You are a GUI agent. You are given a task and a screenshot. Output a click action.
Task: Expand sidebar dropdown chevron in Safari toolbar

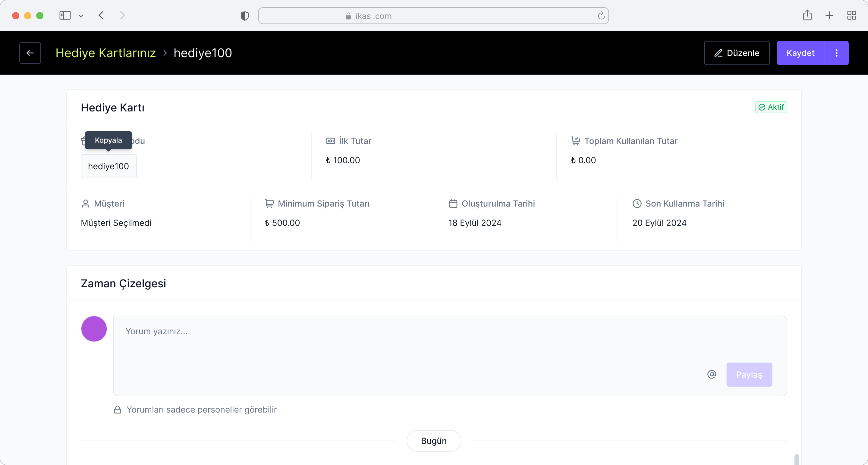[81, 16]
